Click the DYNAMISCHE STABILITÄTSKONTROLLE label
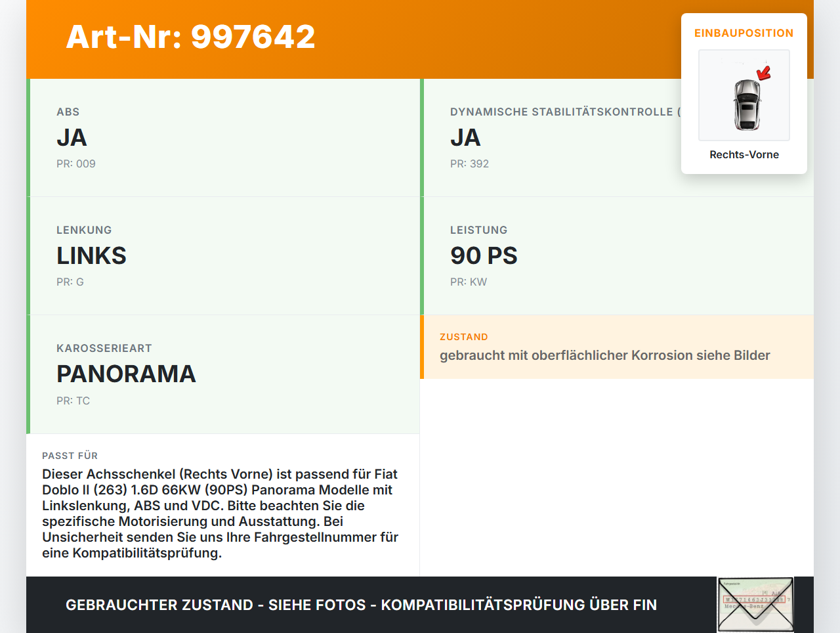 (x=566, y=112)
